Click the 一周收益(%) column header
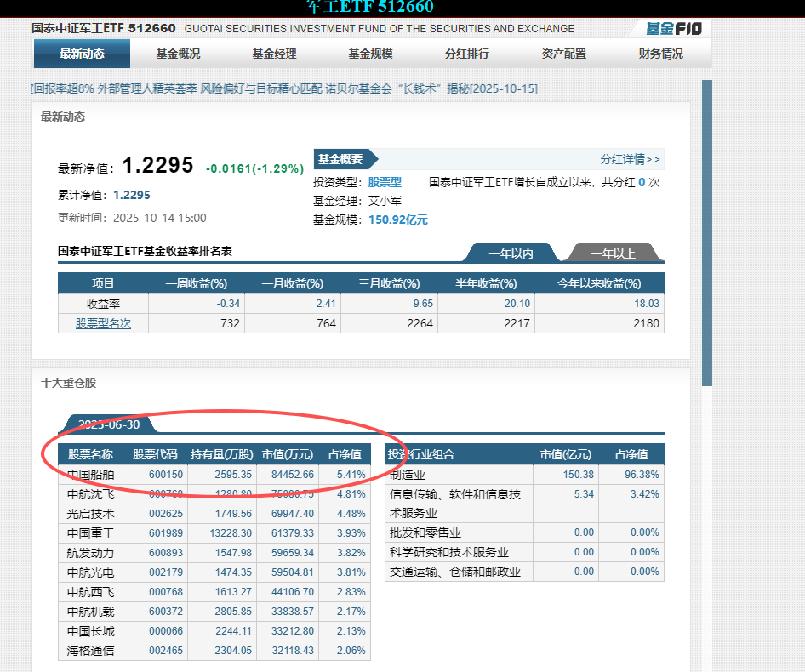The width and height of the screenshot is (805, 672). pyautogui.click(x=196, y=283)
